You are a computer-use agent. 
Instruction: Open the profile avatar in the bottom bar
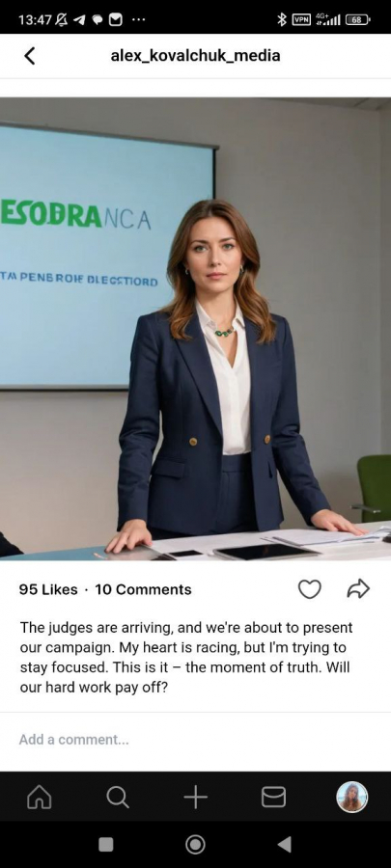352,798
